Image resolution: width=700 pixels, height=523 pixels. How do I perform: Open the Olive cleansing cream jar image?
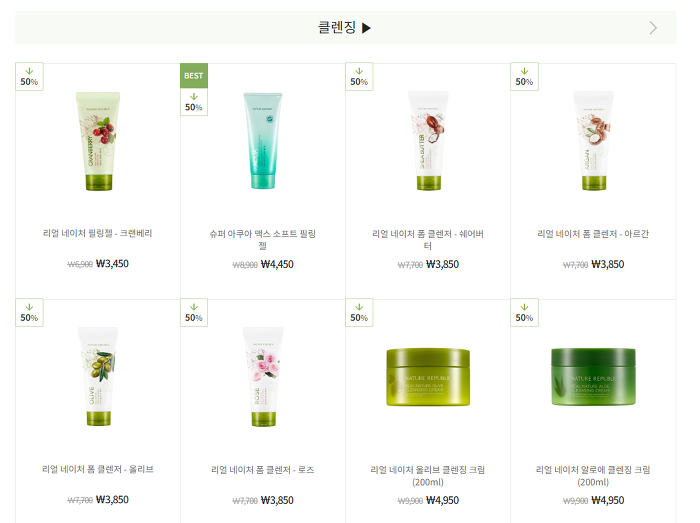pos(428,378)
